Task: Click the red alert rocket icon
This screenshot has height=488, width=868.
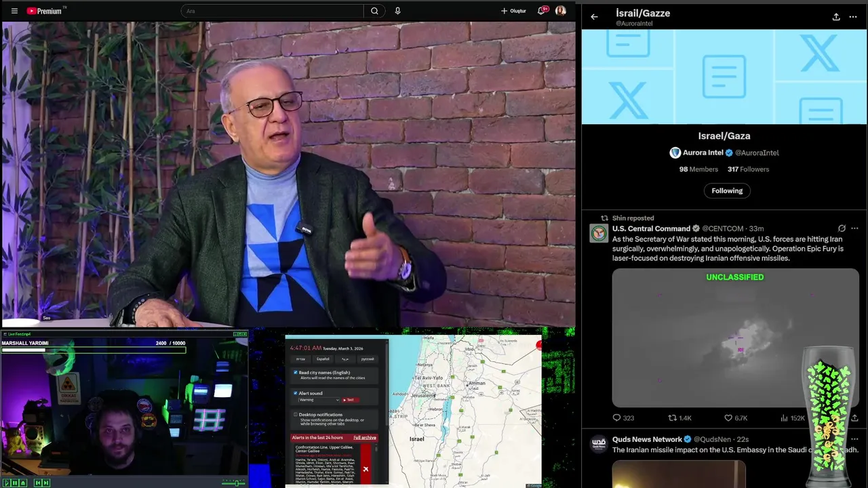Action: 366,469
